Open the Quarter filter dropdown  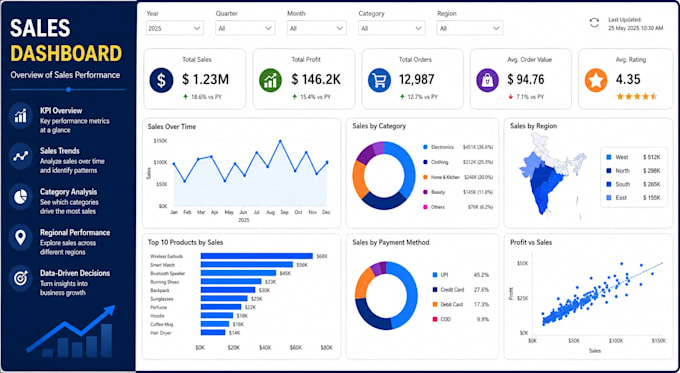(x=245, y=28)
